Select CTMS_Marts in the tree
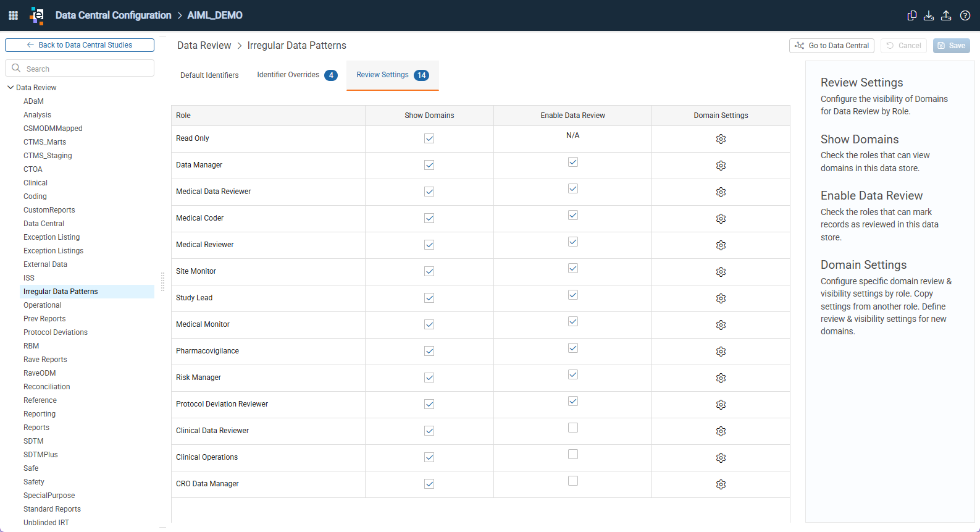 tap(44, 142)
